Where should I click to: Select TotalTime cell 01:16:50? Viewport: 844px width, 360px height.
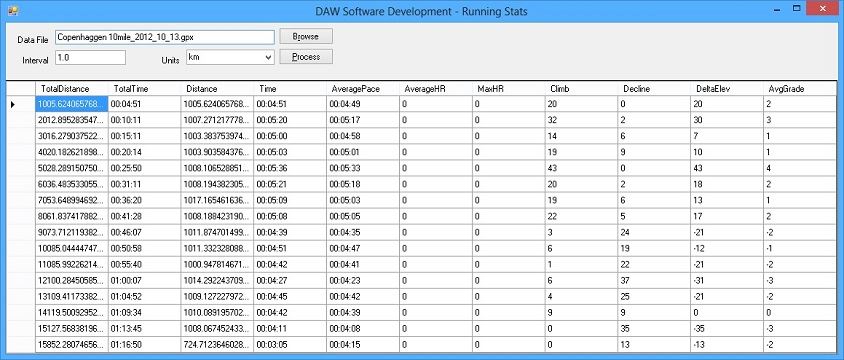click(144, 344)
